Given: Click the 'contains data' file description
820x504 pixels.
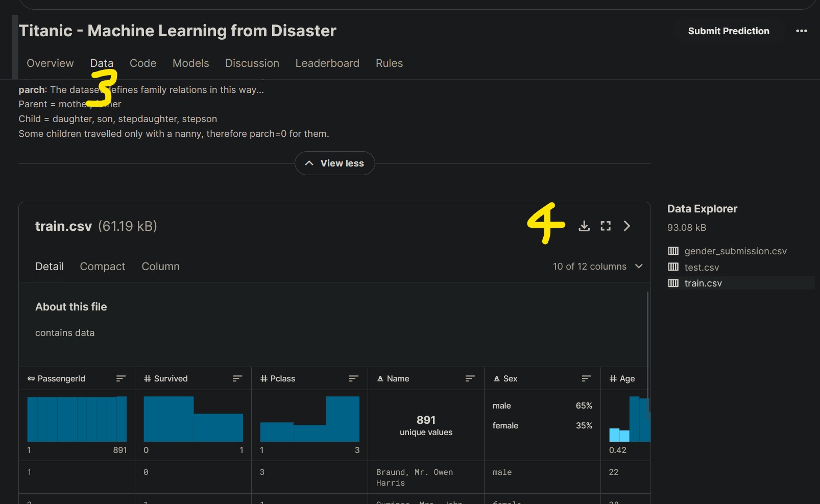Looking at the screenshot, I should pos(65,333).
